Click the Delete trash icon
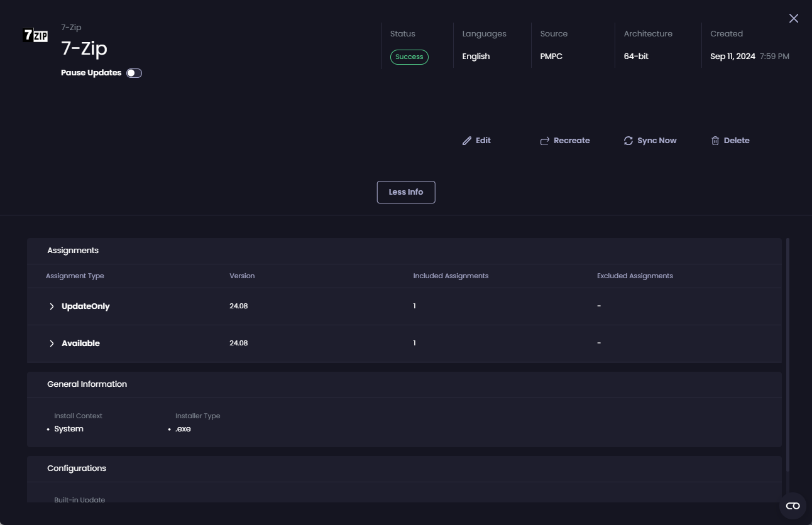This screenshot has height=525, width=812. 715,141
